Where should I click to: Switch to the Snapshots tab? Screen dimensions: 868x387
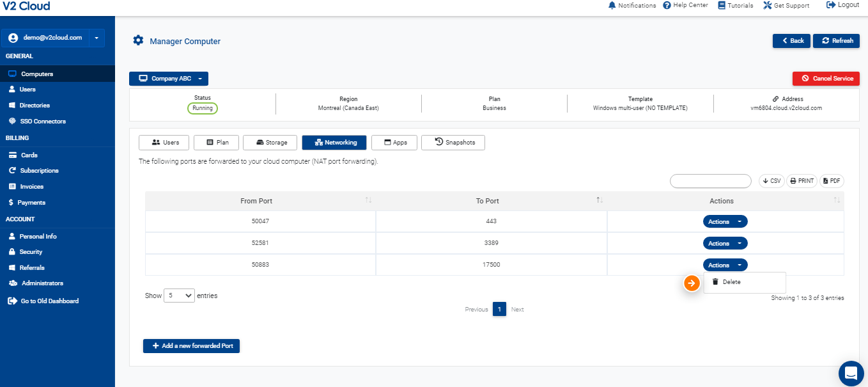pyautogui.click(x=453, y=143)
